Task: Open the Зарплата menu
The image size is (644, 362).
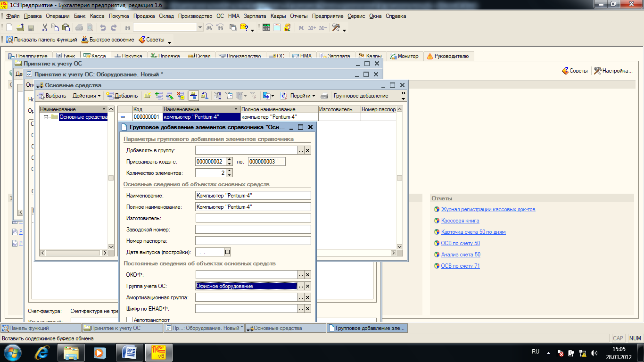Action: coord(255,16)
